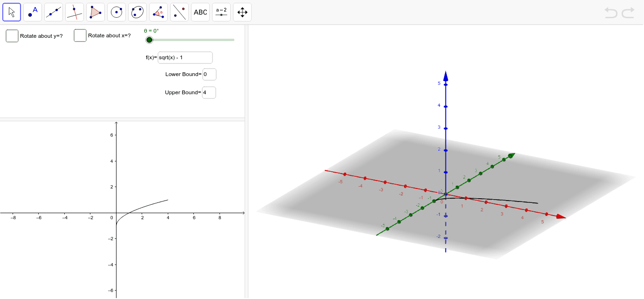Viewport: 644px width, 299px height.
Task: Choose the a=2 Slider tool
Action: 221,12
